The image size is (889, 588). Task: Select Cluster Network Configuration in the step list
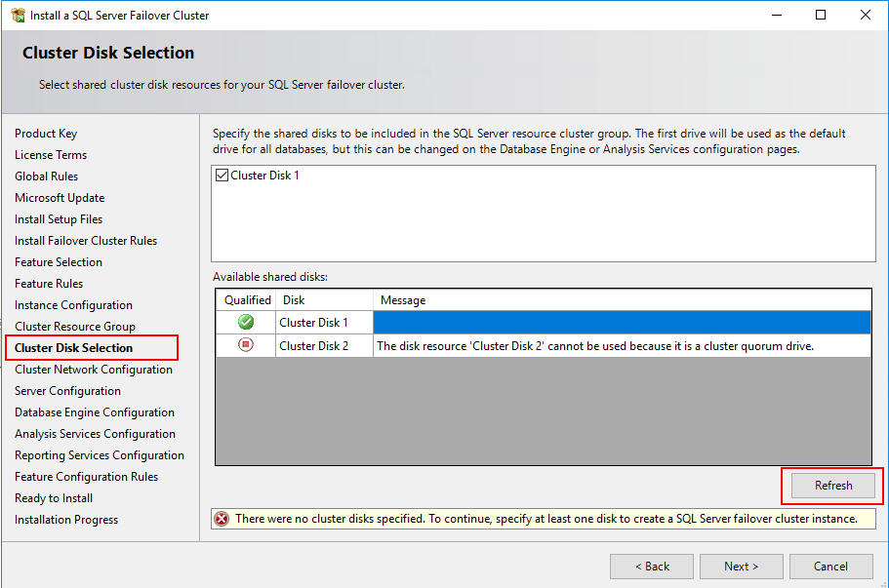pos(94,370)
